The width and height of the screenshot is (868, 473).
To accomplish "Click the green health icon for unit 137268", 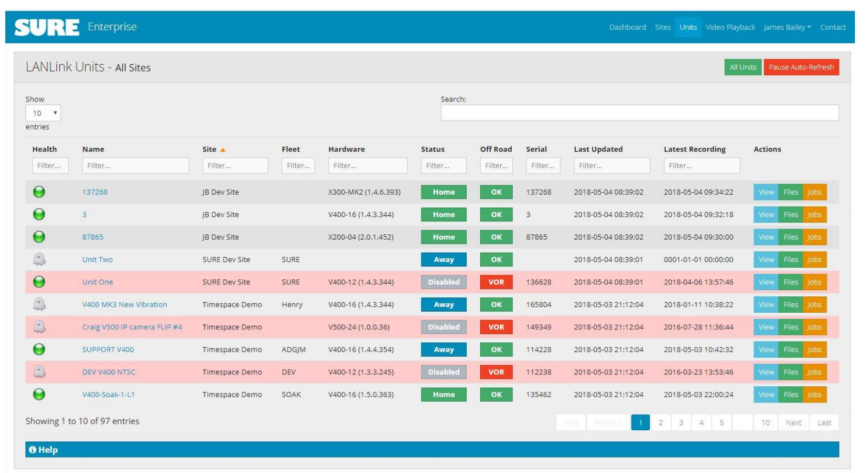I will tap(39, 192).
